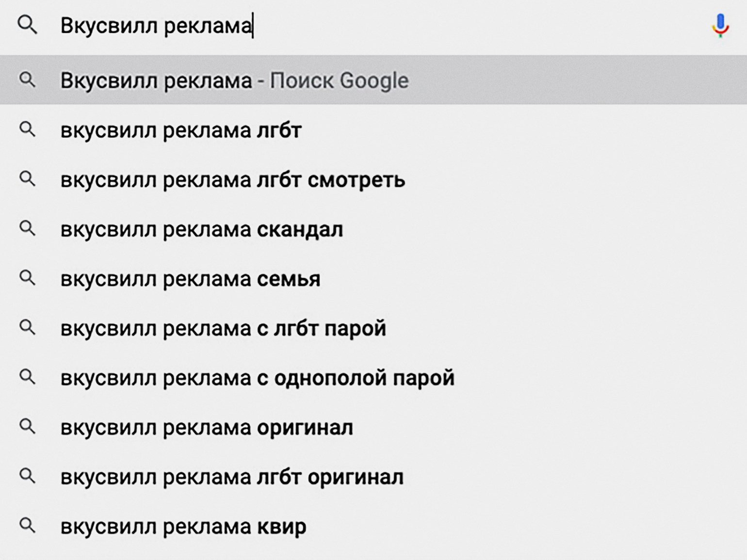Click the search icon beside 'вкусвилл реклама лгбт'
This screenshot has height=560, width=747.
(27, 129)
